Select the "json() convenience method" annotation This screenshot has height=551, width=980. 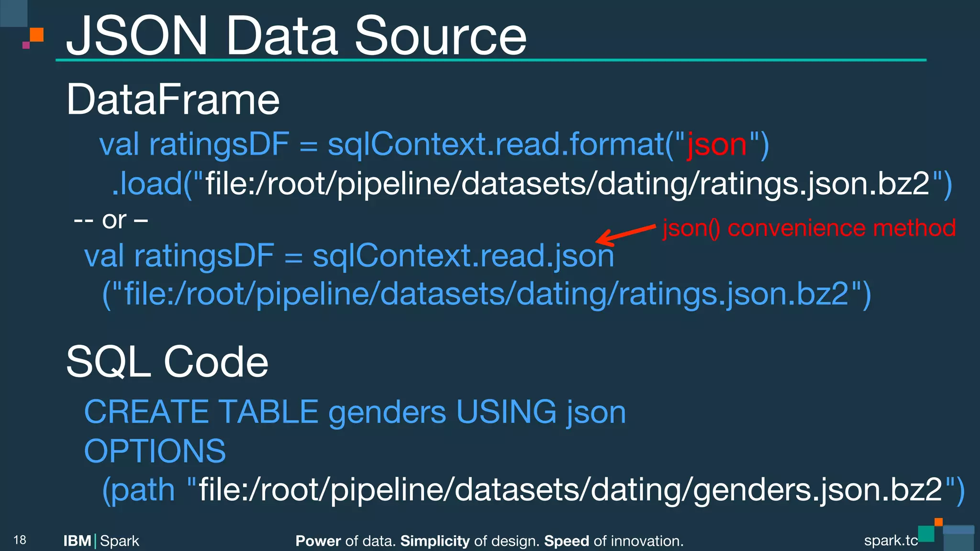pyautogui.click(x=809, y=228)
